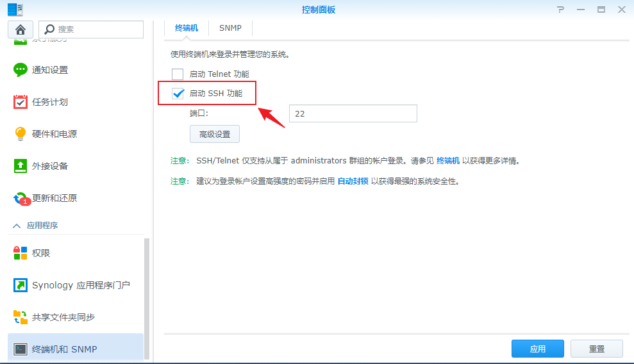Open 更新和还原 icon with badge
This screenshot has height=364, width=634.
[x=21, y=199]
